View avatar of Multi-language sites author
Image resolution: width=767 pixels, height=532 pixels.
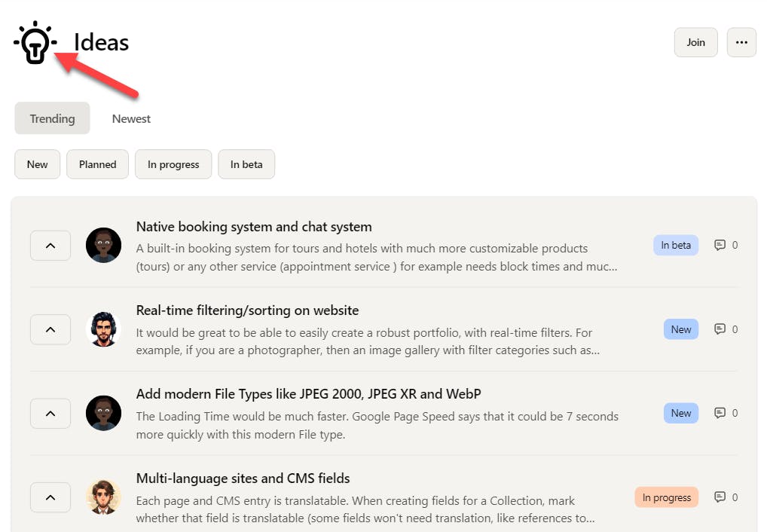click(103, 497)
